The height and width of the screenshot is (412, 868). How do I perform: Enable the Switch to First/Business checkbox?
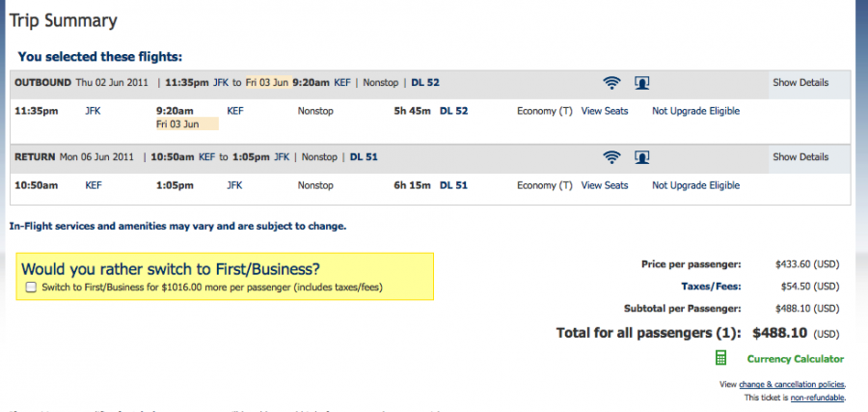tap(31, 287)
